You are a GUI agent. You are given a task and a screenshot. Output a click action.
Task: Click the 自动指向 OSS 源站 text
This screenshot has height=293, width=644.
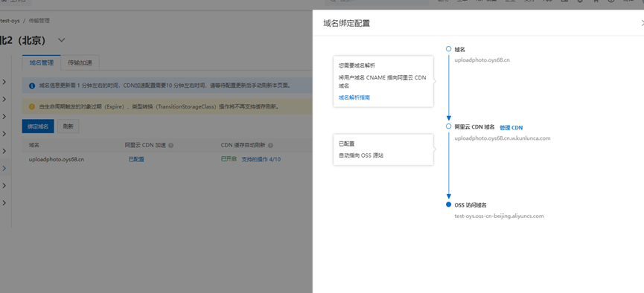[x=361, y=155]
